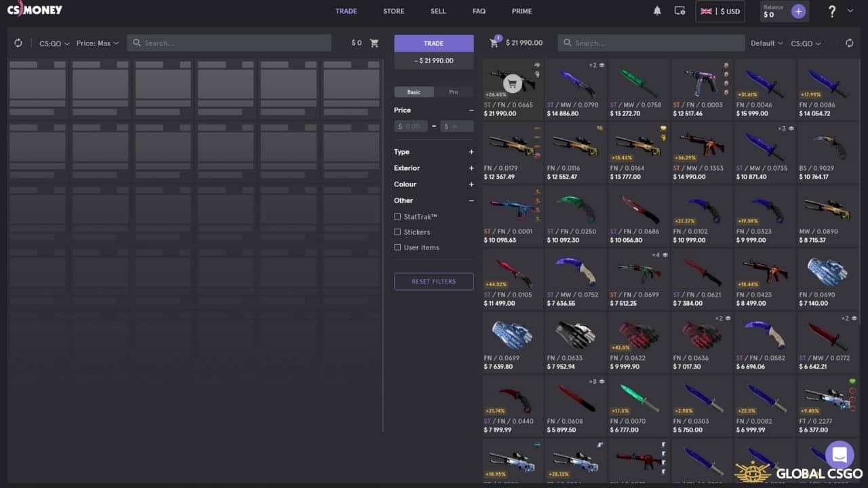Select the red gloves priced $ 9 999.90
The width and height of the screenshot is (868, 488).
tap(638, 341)
